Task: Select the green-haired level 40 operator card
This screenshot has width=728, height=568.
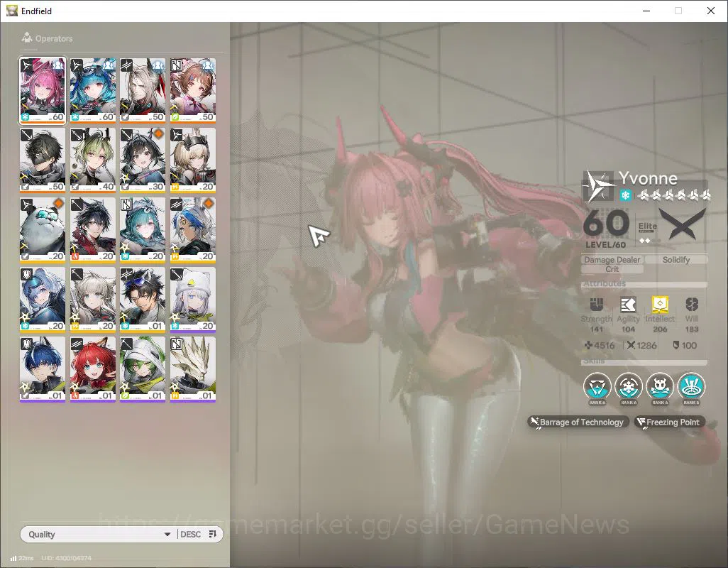Action: 93,160
